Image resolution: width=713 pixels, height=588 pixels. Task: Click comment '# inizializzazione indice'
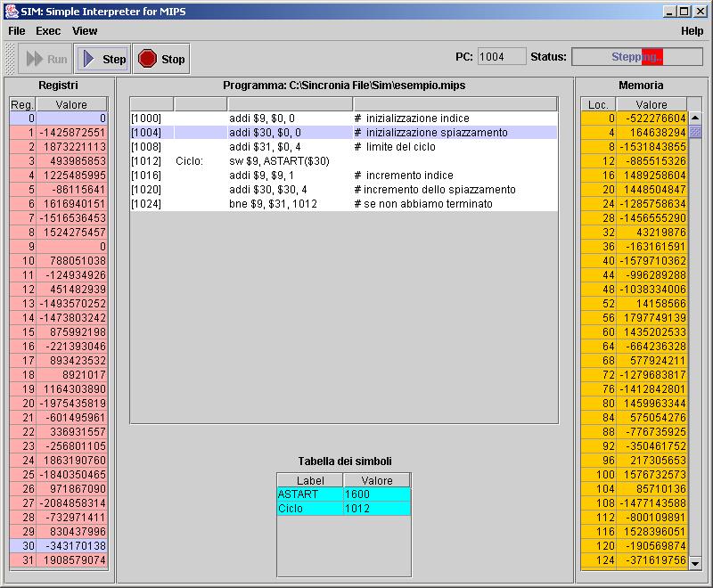click(412, 118)
